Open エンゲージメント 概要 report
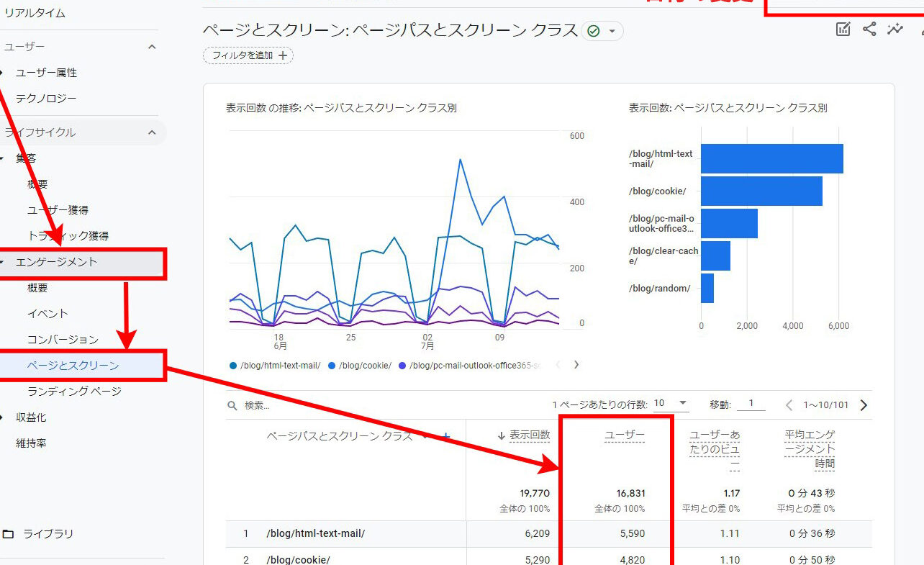This screenshot has width=924, height=565. tap(37, 288)
